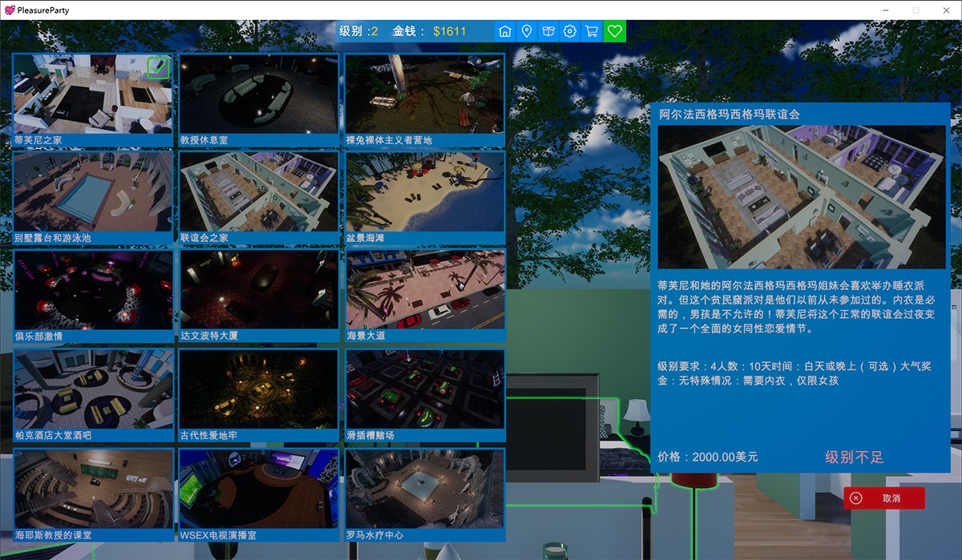Open the box inventory icon
This screenshot has height=560, width=962.
[548, 31]
